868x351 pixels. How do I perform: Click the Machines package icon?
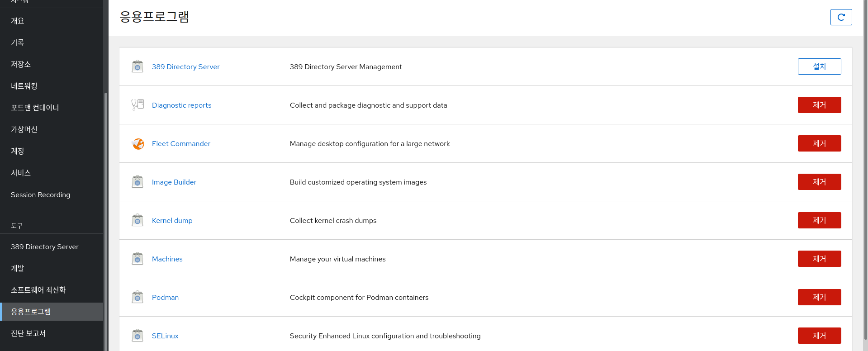(138, 259)
